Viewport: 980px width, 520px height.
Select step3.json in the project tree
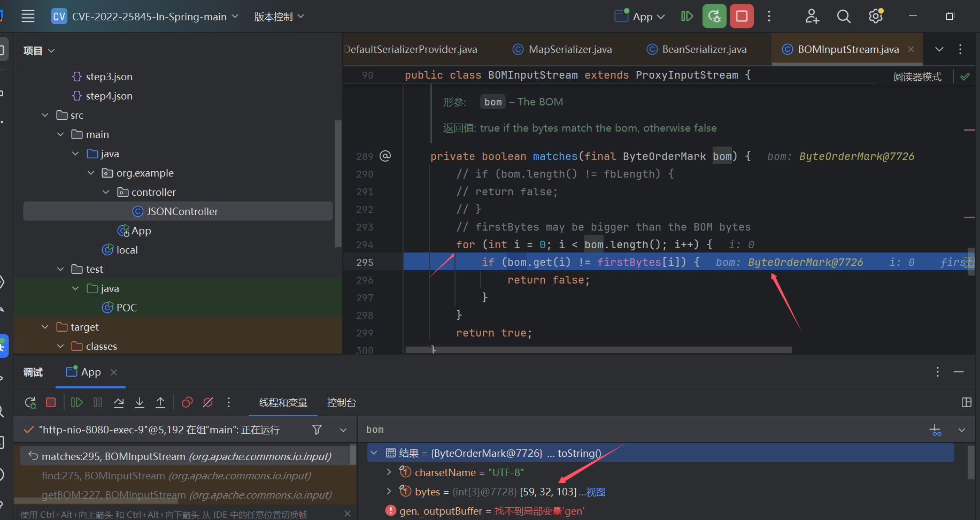click(109, 77)
